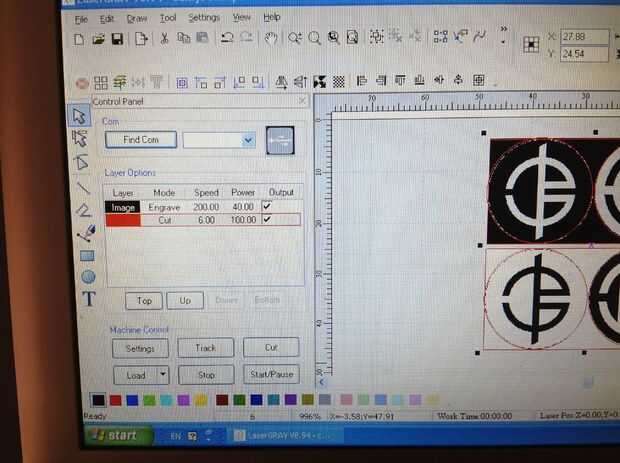The image size is (620, 463).
Task: Select the arrow Pick tool
Action: [79, 115]
